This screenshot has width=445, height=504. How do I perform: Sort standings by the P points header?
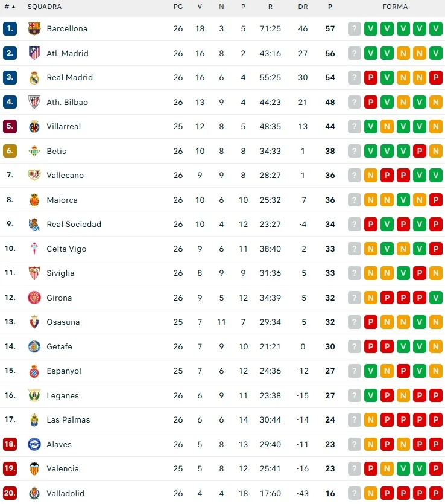coord(330,7)
